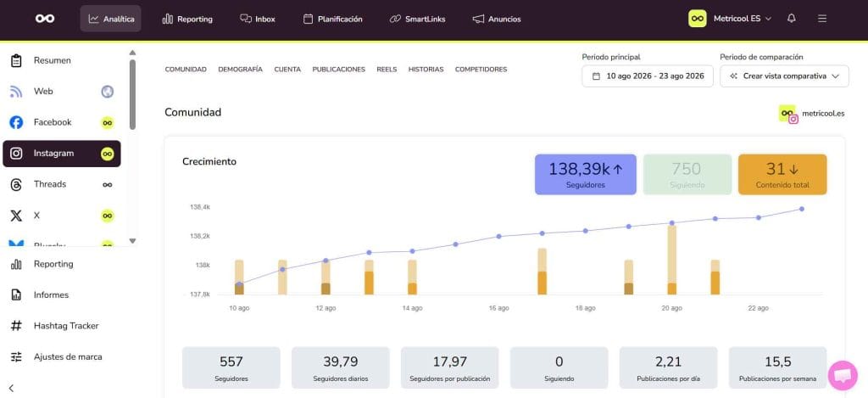Click the Instagram logo icon in sidebar

[17, 154]
